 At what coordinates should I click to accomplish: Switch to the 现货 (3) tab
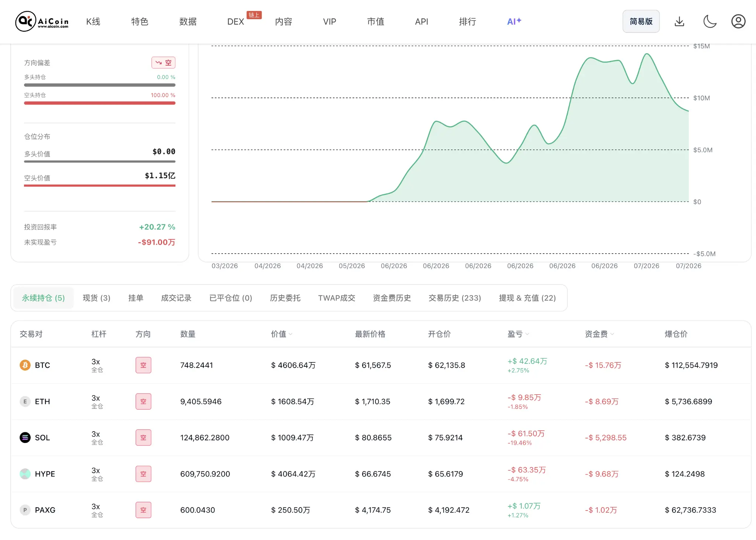tap(96, 298)
